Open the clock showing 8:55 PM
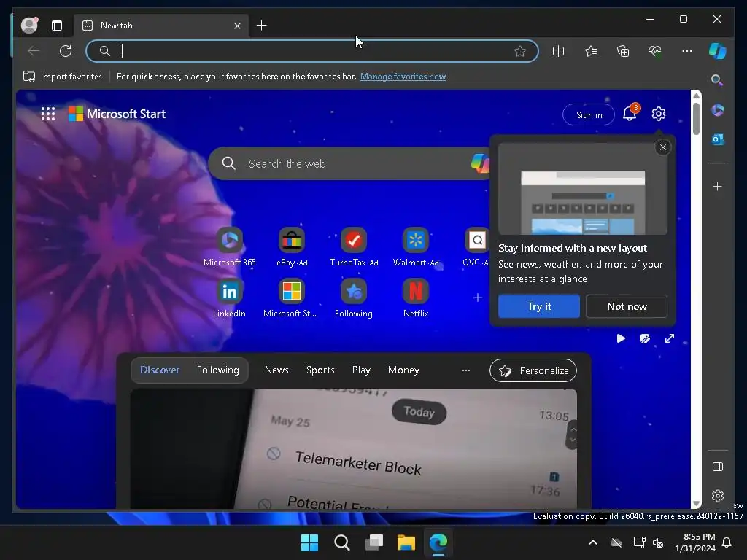The image size is (747, 560). 695,542
